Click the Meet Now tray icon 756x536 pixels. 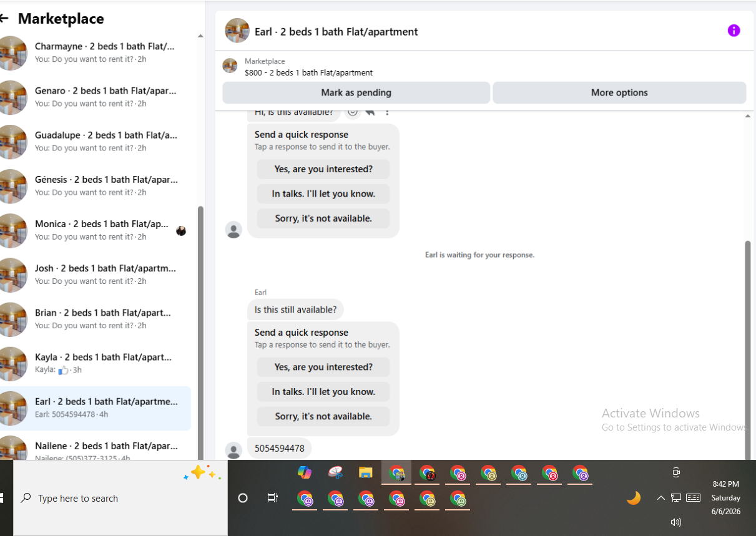tap(676, 472)
